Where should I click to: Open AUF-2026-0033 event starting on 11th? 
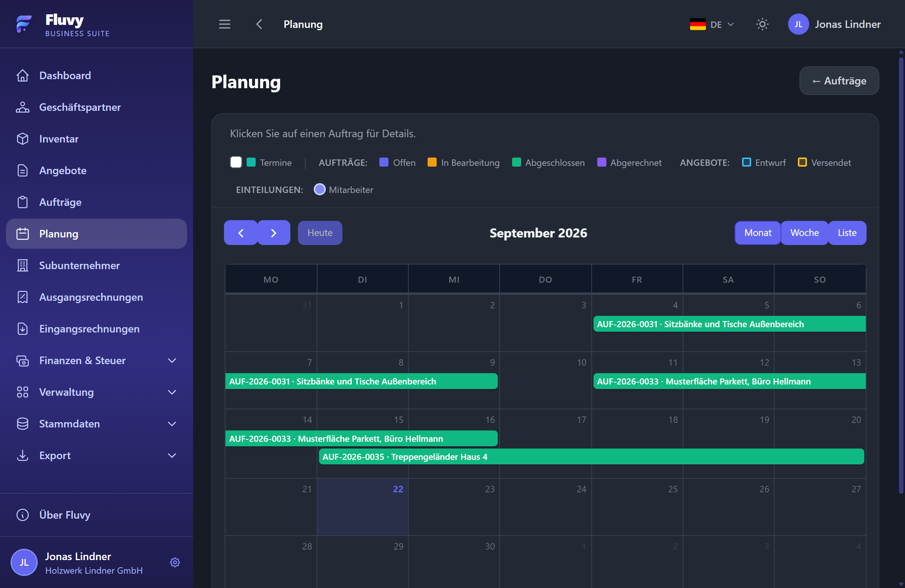(x=729, y=381)
